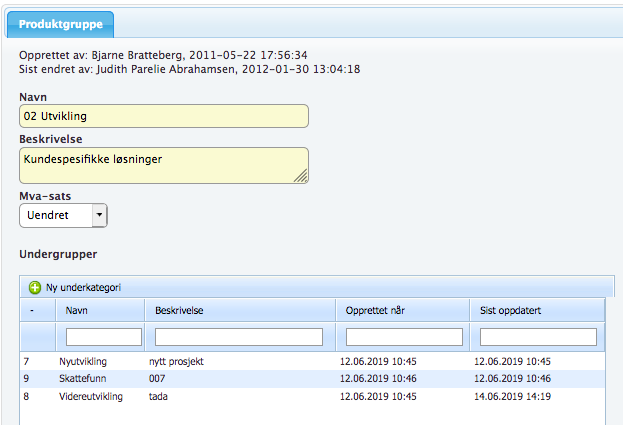The image size is (623, 425).
Task: Click the dash column header
Action: coord(35,311)
